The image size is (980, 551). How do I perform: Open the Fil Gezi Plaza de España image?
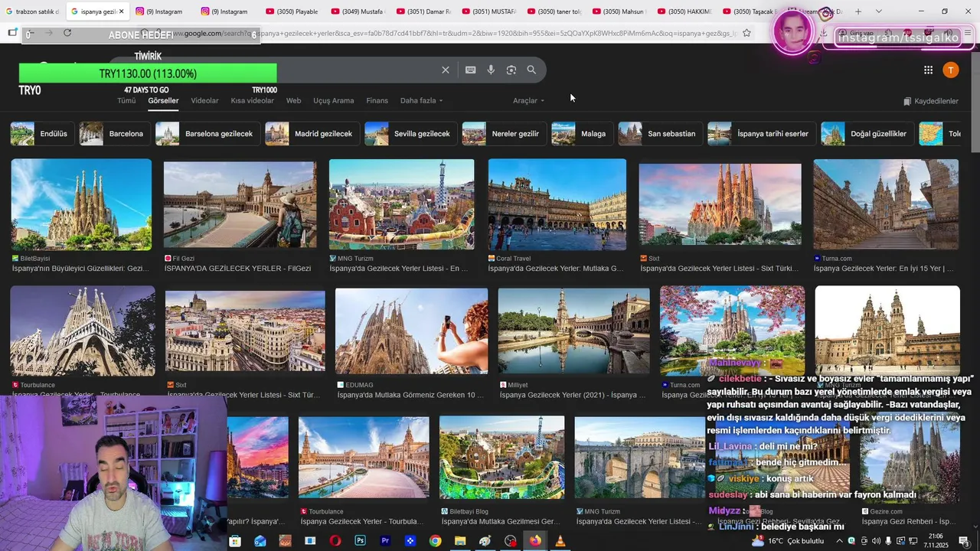pos(240,204)
